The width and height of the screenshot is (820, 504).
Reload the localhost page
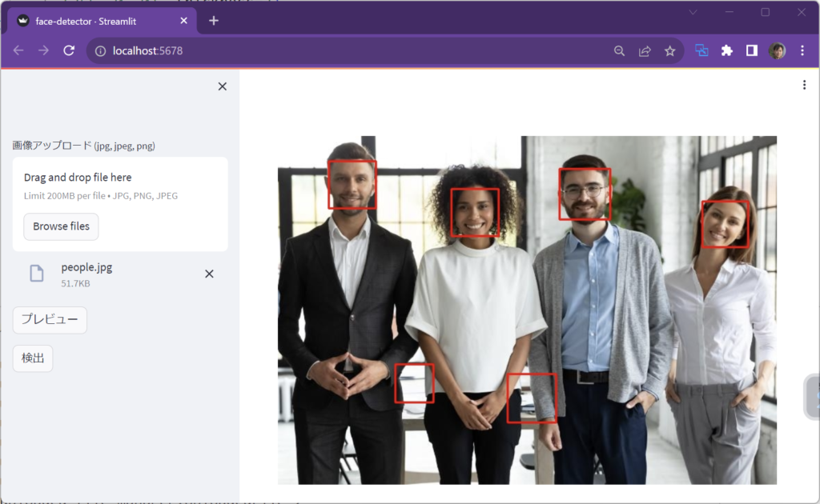tap(69, 50)
